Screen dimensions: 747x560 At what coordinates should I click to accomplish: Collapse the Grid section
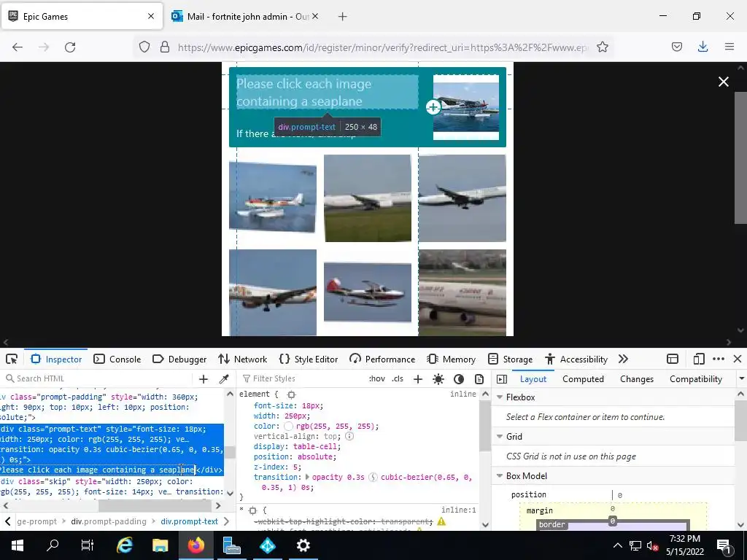point(500,436)
